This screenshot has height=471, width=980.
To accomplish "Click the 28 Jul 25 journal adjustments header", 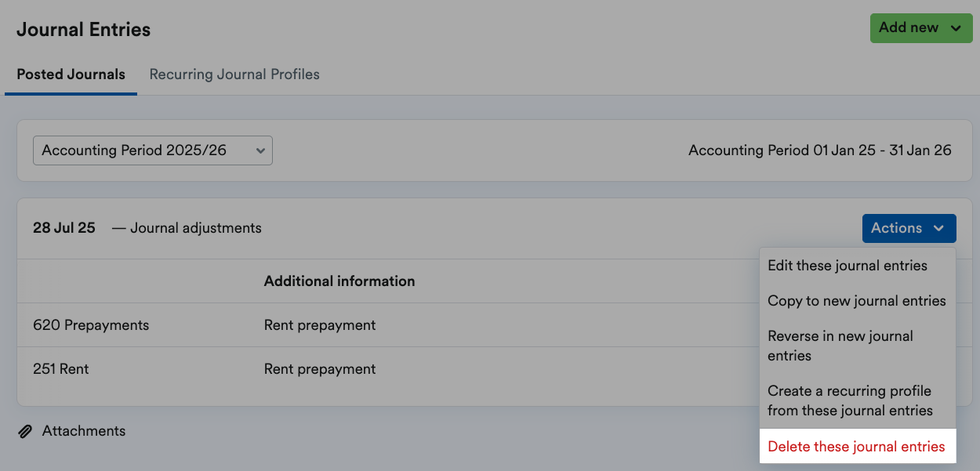I will click(147, 227).
